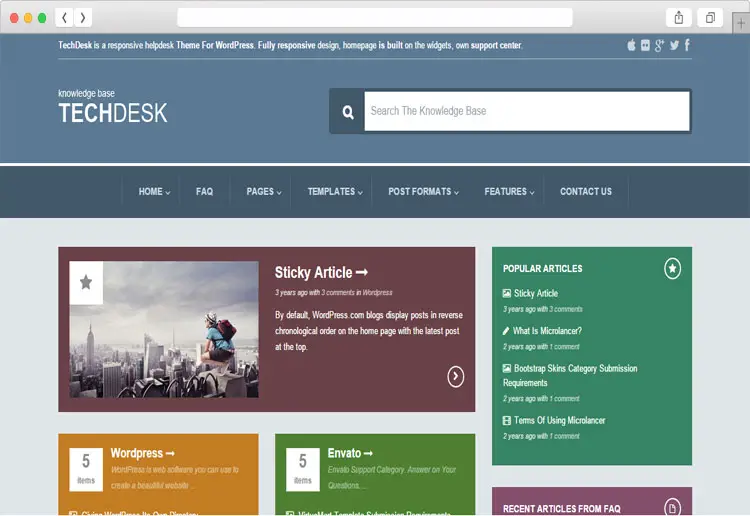Screen dimensions: 750x516
Task: Click document icon in Recent Articles From FAQ
Action: click(x=672, y=507)
